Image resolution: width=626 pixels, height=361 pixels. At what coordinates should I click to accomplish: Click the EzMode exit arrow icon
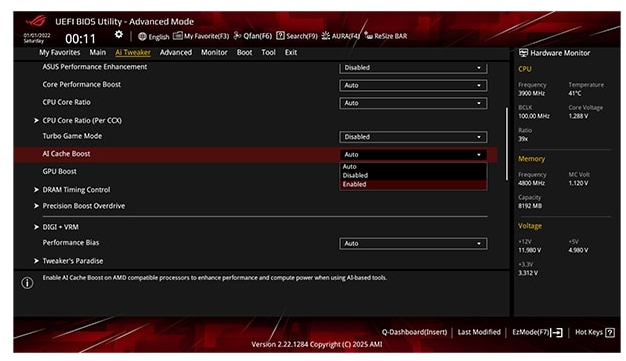tap(557, 332)
